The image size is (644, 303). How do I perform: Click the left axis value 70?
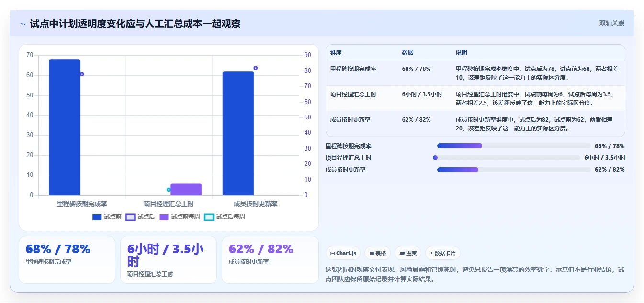(30, 55)
